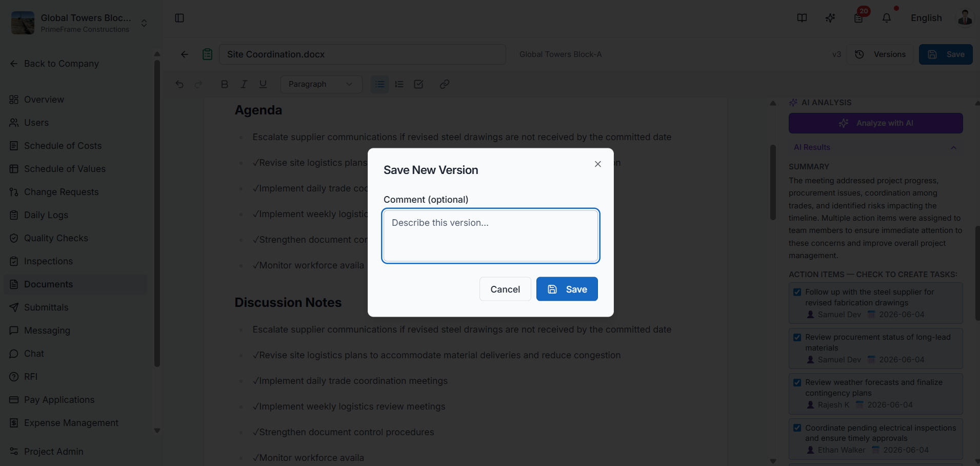
Task: Click top-right Save document button
Action: pos(946,54)
